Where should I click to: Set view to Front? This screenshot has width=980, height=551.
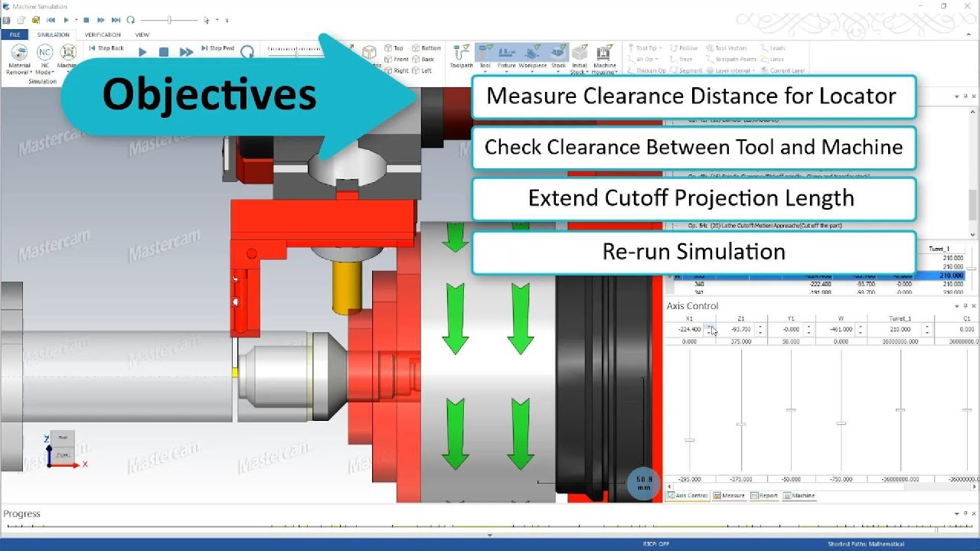(x=397, y=59)
